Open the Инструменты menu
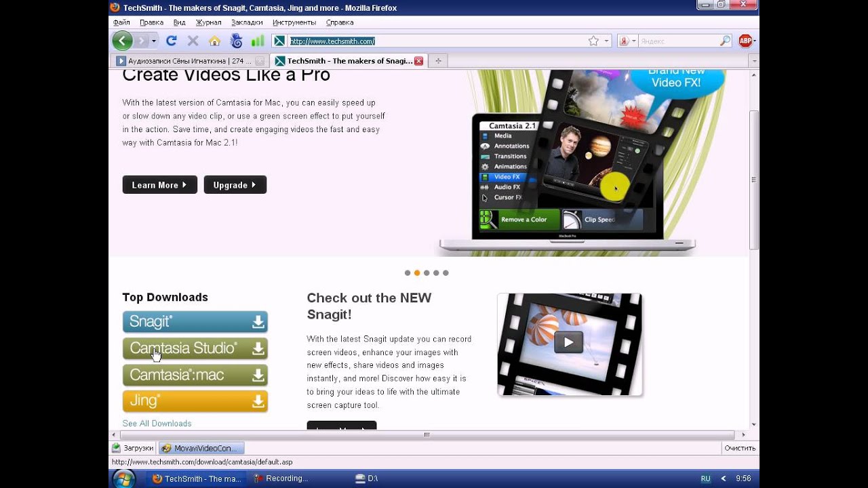Viewport: 868px width, 488px height. (294, 22)
